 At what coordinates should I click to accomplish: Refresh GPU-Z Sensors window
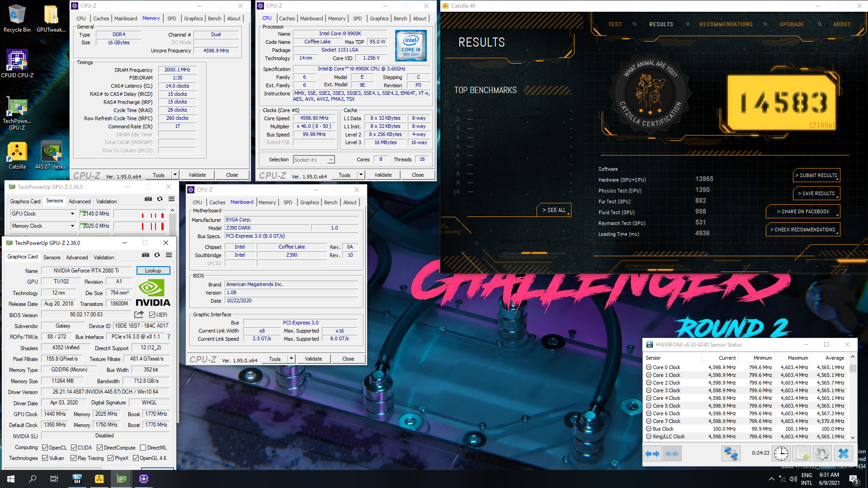click(160, 199)
